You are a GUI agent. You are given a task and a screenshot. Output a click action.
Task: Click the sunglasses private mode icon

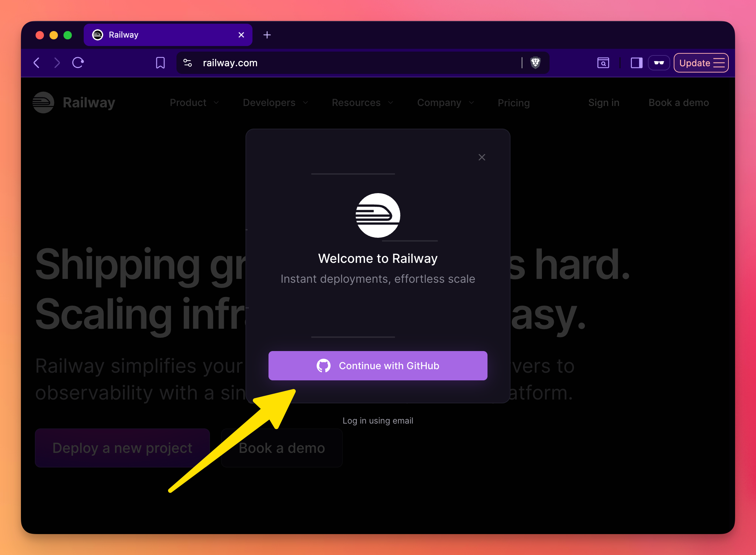coord(659,63)
